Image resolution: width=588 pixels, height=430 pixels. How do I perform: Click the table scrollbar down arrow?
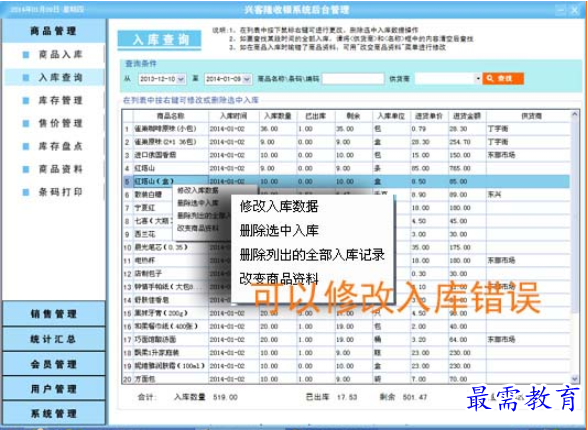[x=574, y=379]
